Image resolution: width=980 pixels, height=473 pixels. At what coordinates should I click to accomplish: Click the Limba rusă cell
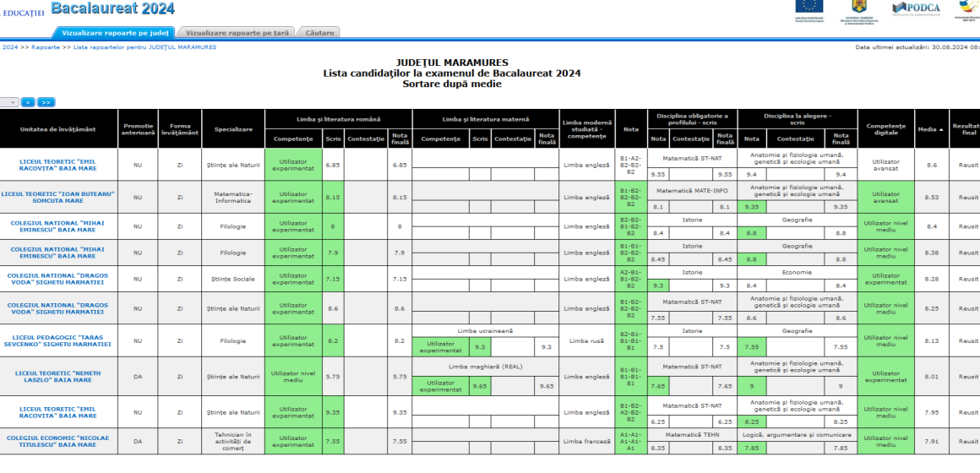click(x=587, y=340)
